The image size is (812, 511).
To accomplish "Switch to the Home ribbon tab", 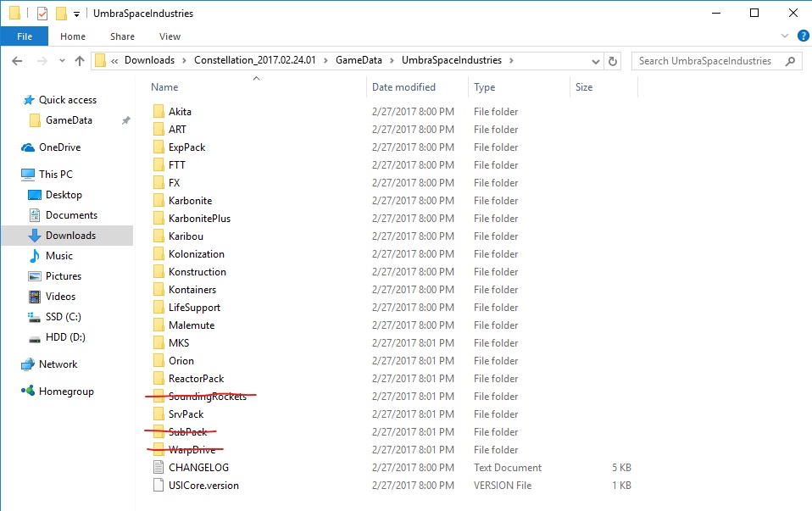I will coord(73,36).
